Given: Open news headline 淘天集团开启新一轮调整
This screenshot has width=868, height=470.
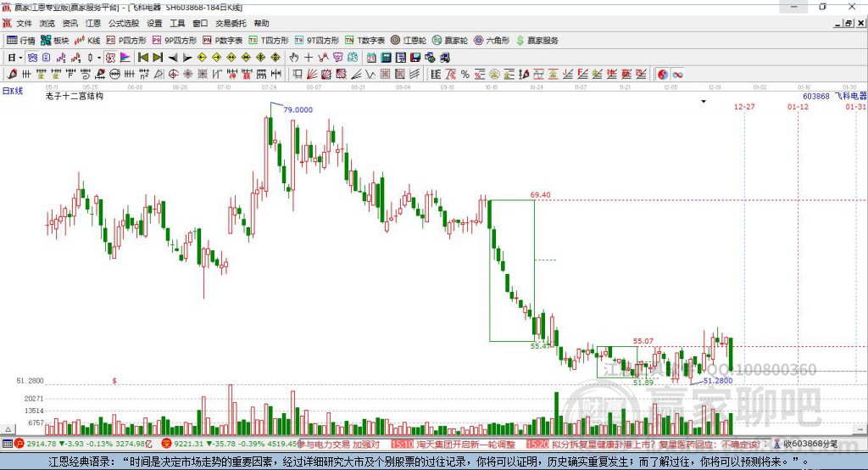Looking at the screenshot, I should pyautogui.click(x=465, y=444).
